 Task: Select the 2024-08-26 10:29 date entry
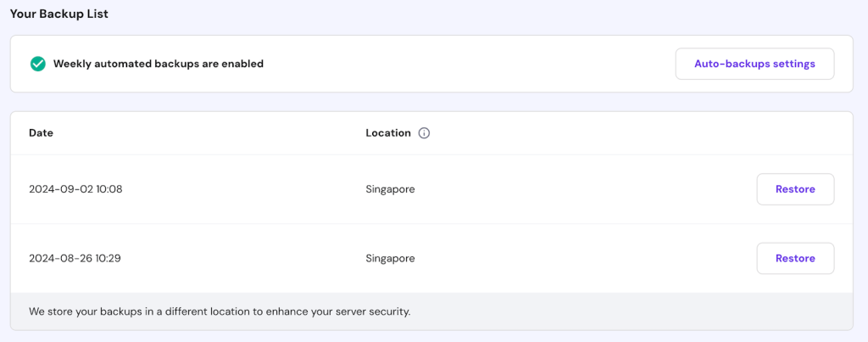[75, 258]
